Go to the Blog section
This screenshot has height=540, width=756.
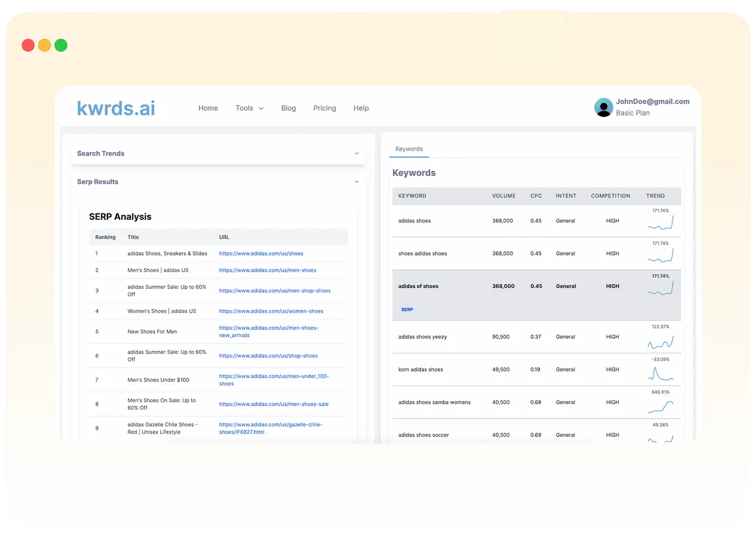[x=288, y=108]
